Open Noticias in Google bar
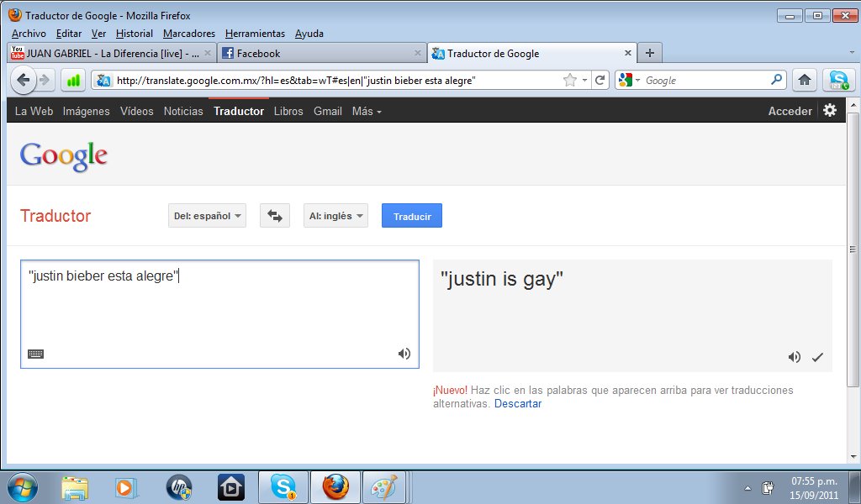 click(x=183, y=111)
